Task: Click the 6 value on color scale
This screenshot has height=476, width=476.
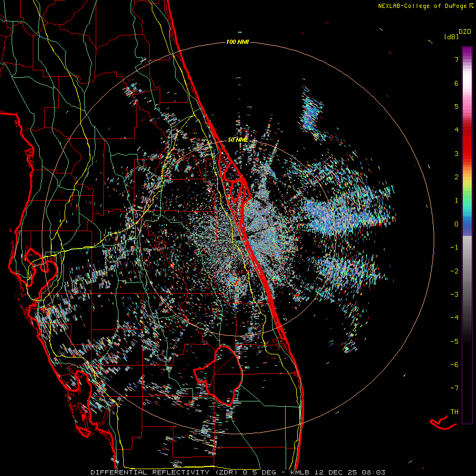Action: 456,83
